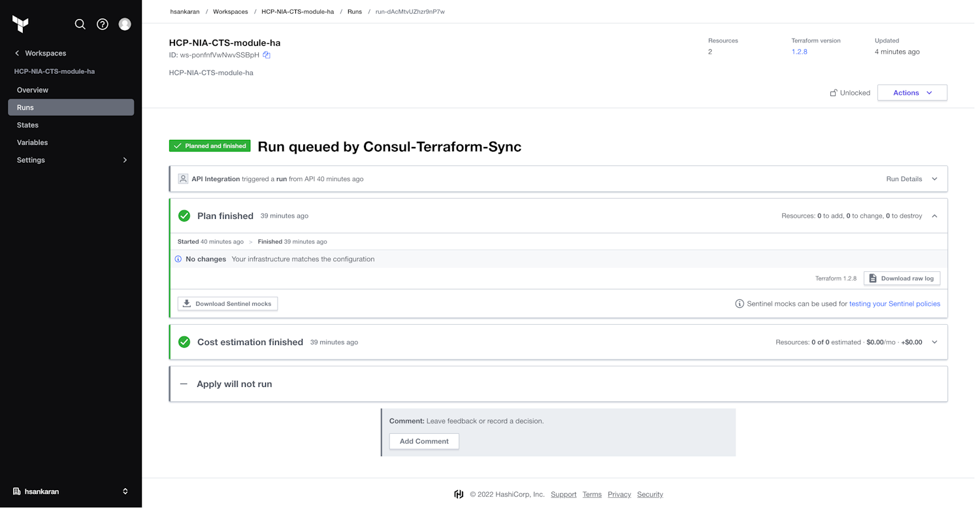Click the Download Sentinel mocks icon
This screenshot has width=980, height=513.
click(187, 303)
